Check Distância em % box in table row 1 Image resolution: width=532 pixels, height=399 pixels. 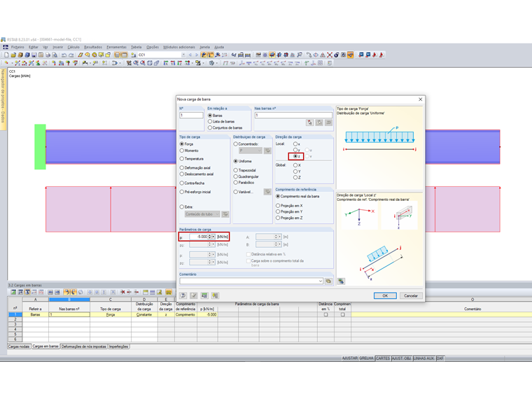[325, 314]
